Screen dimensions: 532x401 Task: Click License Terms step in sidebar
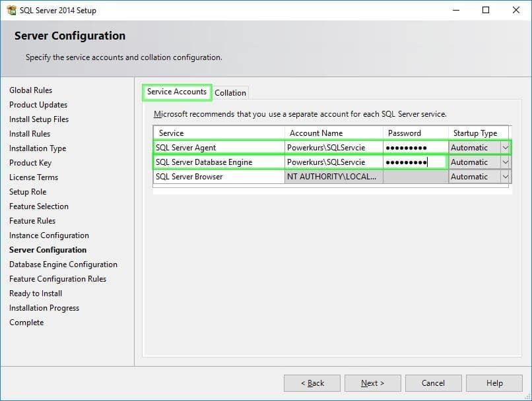(34, 177)
